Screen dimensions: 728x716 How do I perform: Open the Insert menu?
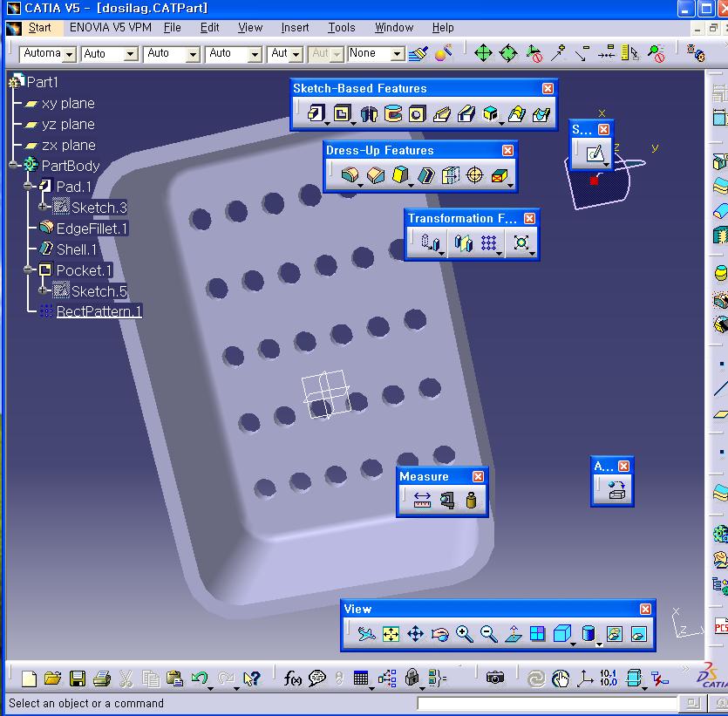[x=295, y=27]
